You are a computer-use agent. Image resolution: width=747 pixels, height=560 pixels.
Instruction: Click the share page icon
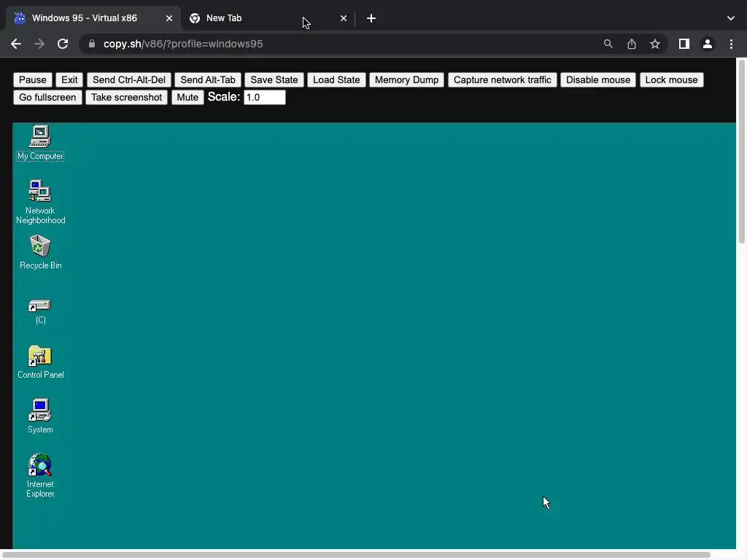(632, 44)
